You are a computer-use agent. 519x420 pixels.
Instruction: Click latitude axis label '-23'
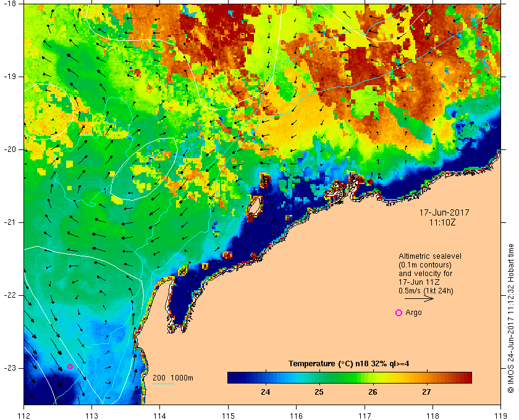9,368
